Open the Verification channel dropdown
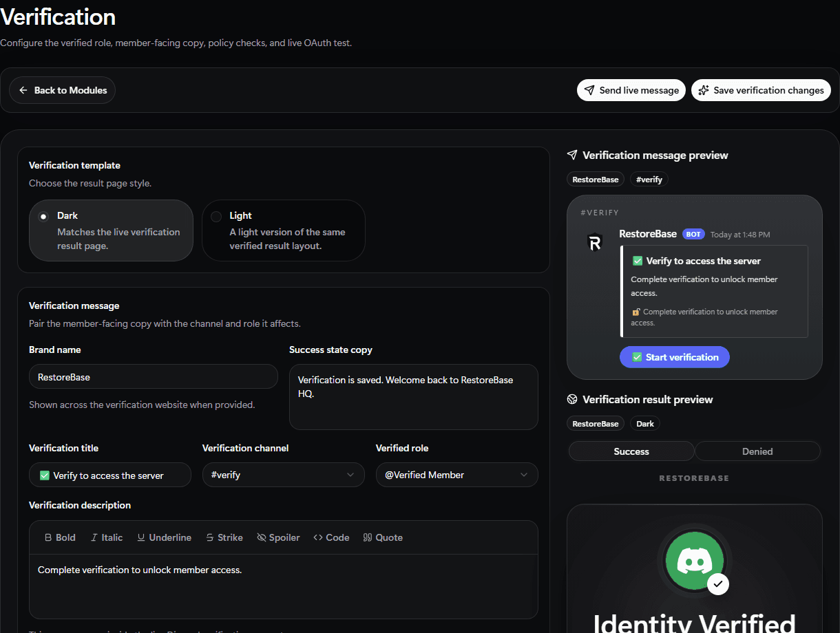 (x=284, y=475)
